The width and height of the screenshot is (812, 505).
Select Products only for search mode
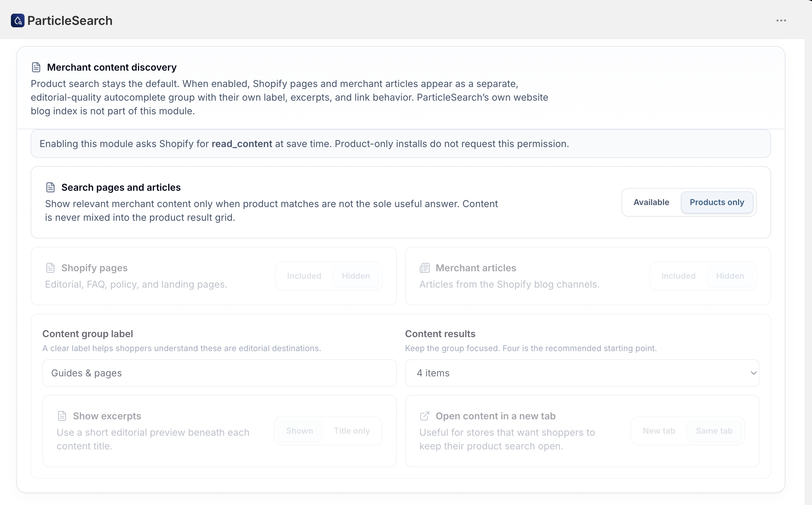[717, 202]
